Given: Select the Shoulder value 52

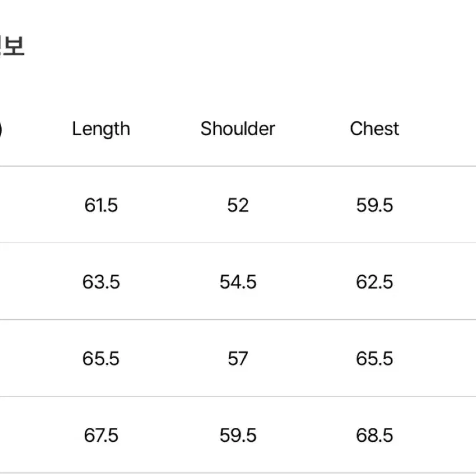Looking at the screenshot, I should [x=237, y=205].
